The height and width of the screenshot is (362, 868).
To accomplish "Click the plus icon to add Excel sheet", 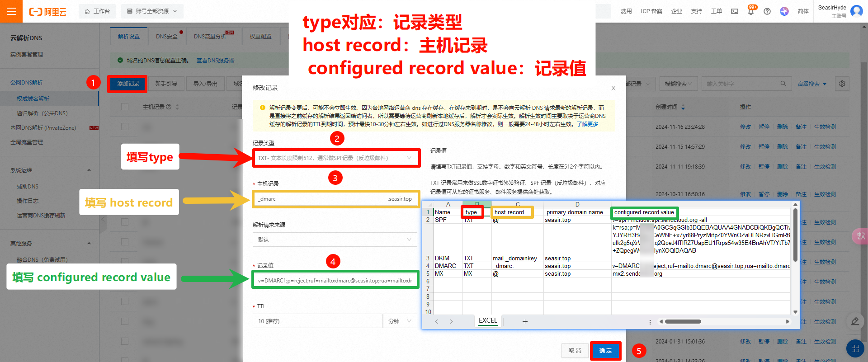I will click(x=525, y=322).
